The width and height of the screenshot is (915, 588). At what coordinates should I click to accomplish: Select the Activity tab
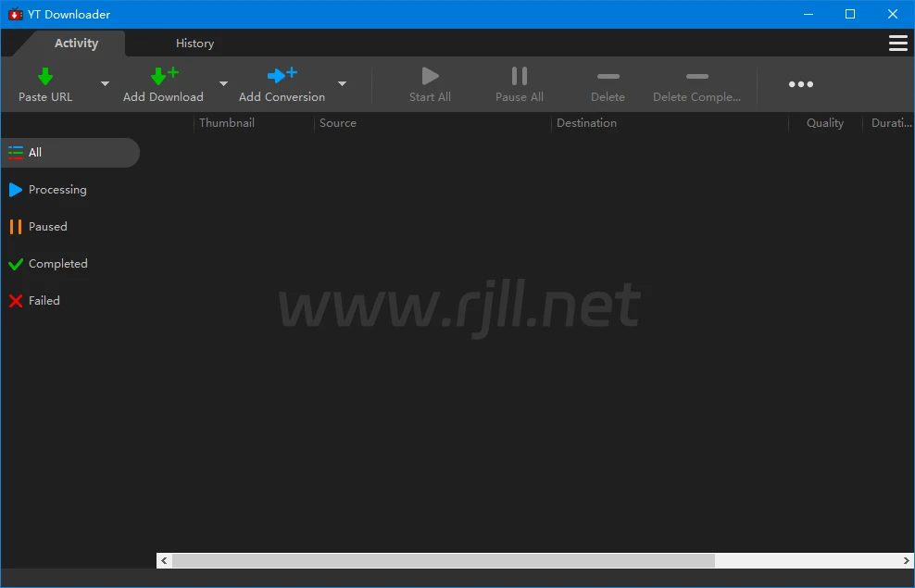(76, 44)
